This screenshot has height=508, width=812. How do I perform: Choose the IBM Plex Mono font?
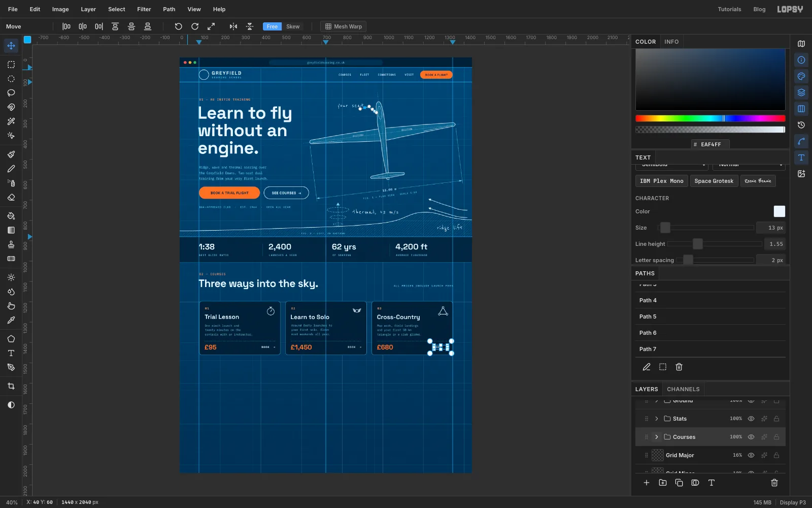coord(662,181)
